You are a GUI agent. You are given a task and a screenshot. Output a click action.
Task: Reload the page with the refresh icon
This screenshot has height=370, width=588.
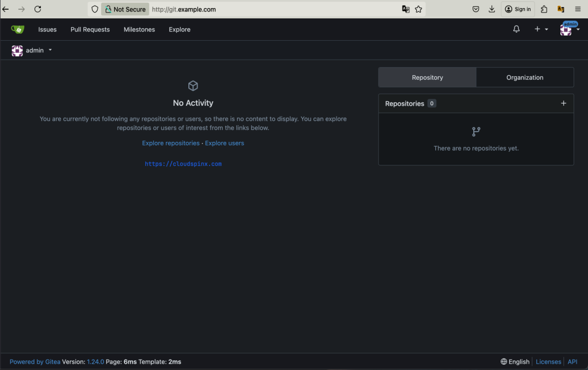pyautogui.click(x=38, y=9)
